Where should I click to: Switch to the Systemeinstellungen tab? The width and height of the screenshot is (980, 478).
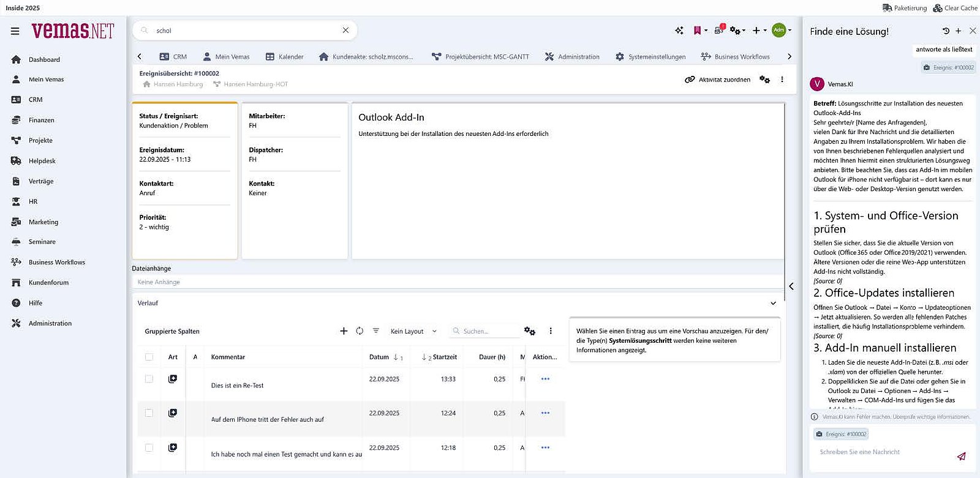[x=650, y=57]
